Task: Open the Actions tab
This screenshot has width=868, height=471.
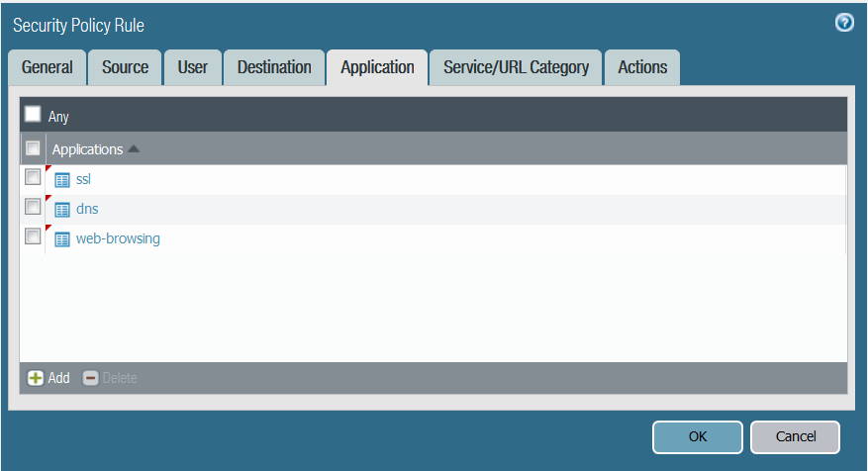Action: 642,67
